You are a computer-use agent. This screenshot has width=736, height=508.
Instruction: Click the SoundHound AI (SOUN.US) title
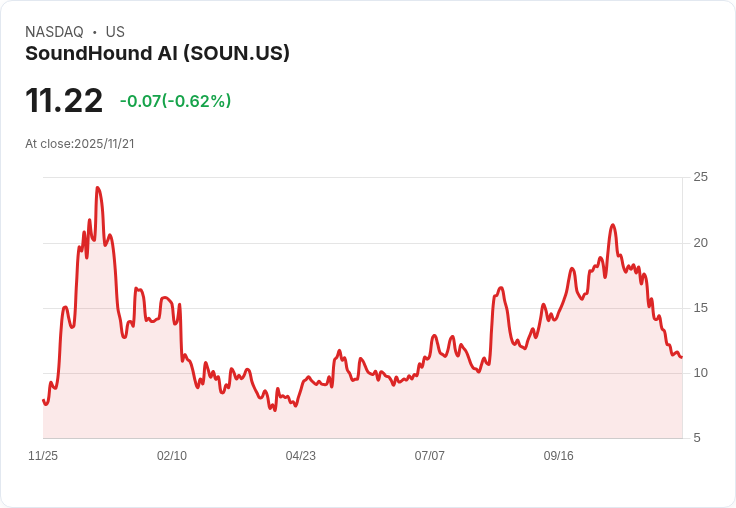coord(157,54)
